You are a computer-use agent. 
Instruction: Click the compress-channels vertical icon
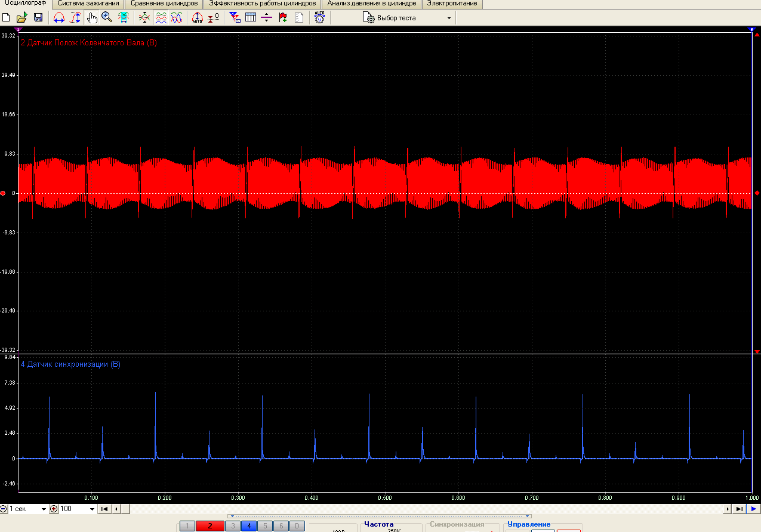pyautogui.click(x=144, y=18)
